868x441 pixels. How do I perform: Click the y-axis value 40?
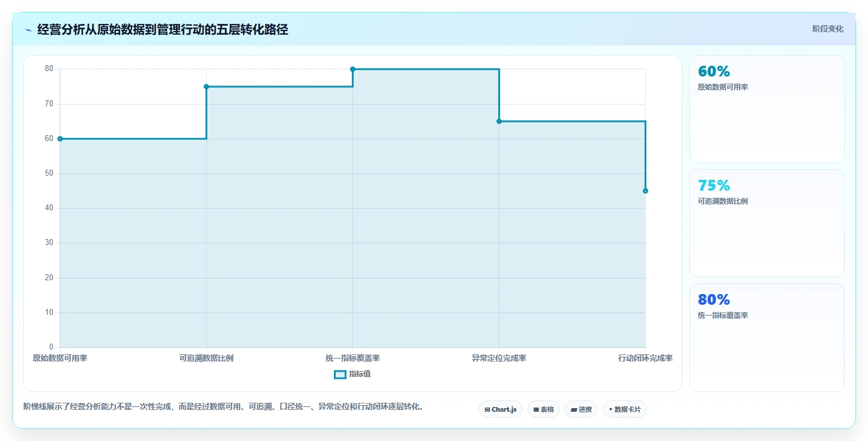49,208
